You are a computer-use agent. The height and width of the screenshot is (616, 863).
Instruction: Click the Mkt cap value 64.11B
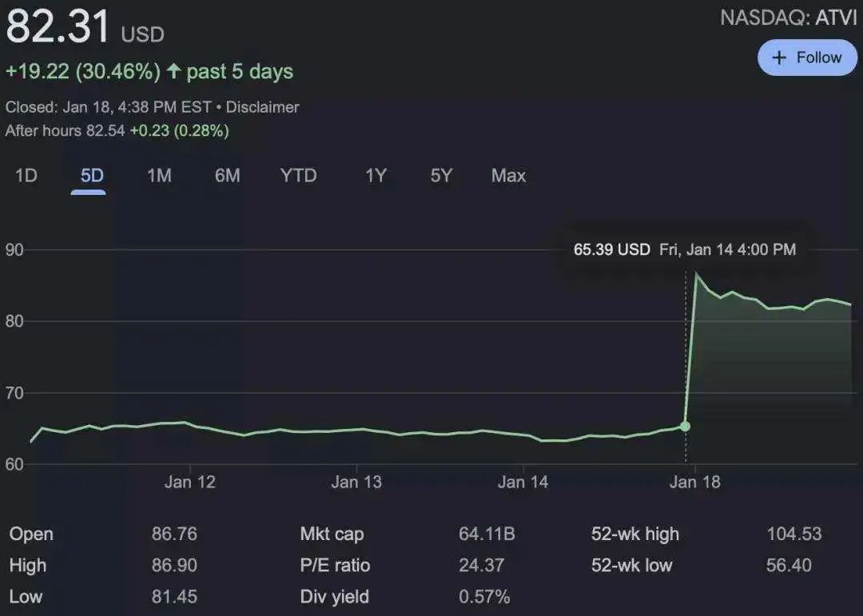click(x=487, y=534)
